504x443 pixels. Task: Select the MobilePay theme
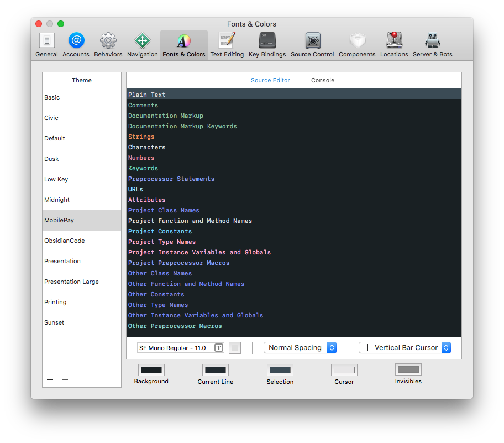(x=82, y=220)
